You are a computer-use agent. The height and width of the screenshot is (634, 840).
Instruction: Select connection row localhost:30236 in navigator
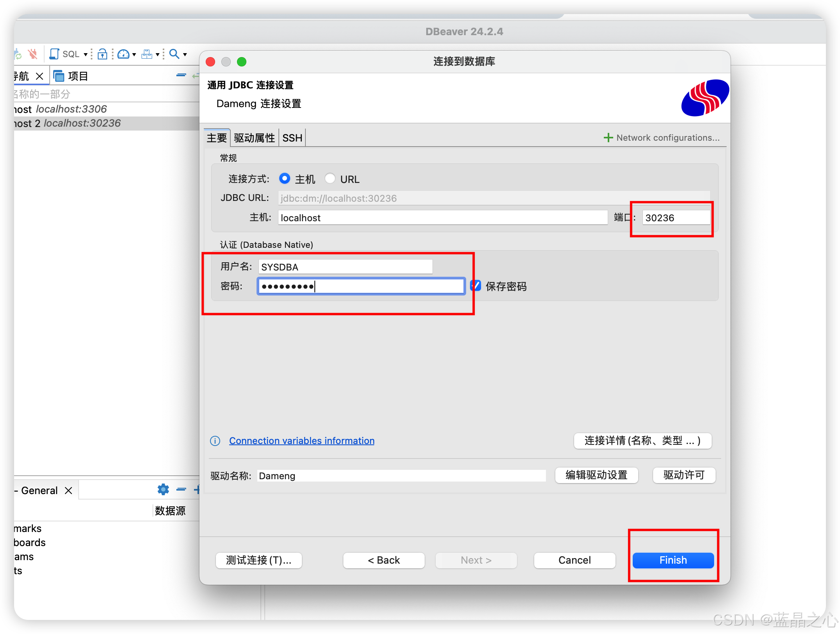(x=106, y=123)
